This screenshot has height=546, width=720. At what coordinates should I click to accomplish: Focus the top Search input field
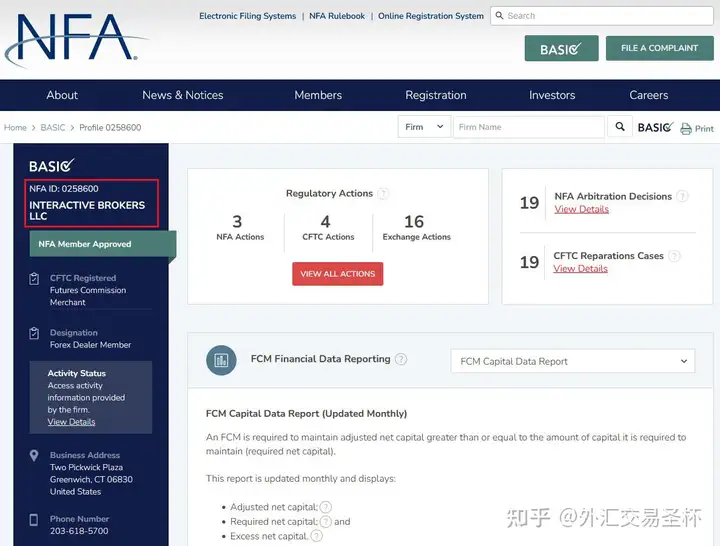click(602, 16)
